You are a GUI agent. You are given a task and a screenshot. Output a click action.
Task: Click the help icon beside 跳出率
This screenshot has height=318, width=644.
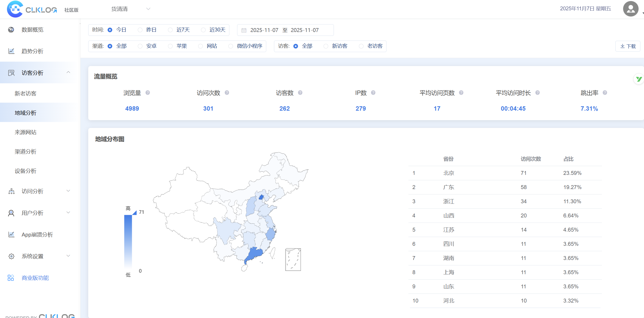coord(605,93)
